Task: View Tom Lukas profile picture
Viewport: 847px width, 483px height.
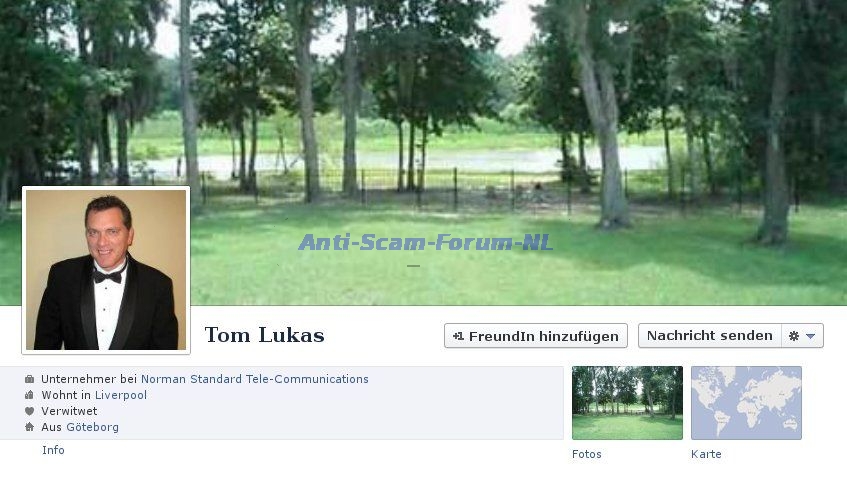Action: click(x=106, y=270)
